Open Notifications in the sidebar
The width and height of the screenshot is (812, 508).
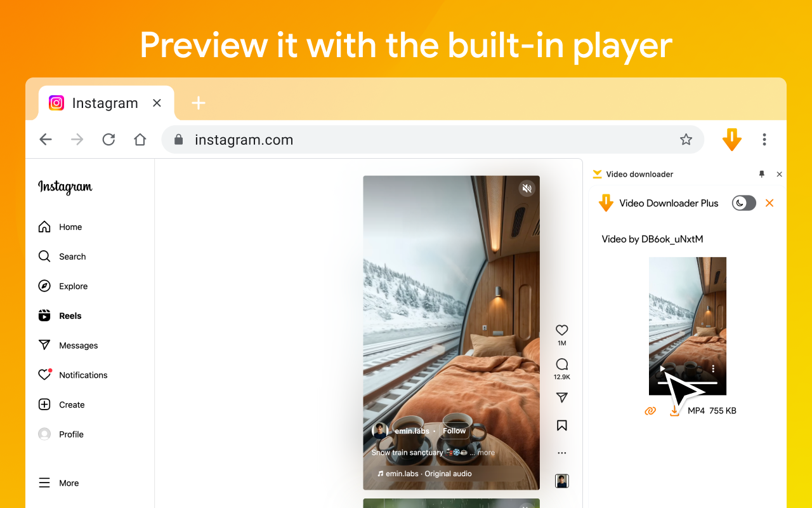pyautogui.click(x=72, y=375)
